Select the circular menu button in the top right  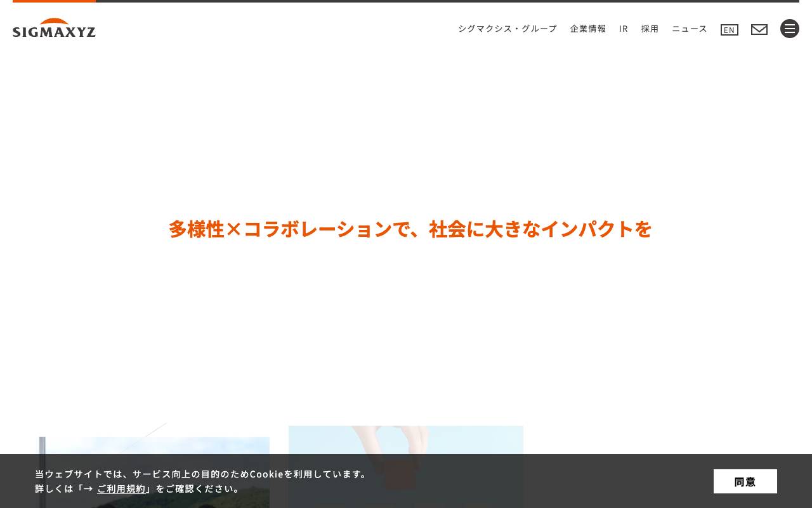(790, 29)
